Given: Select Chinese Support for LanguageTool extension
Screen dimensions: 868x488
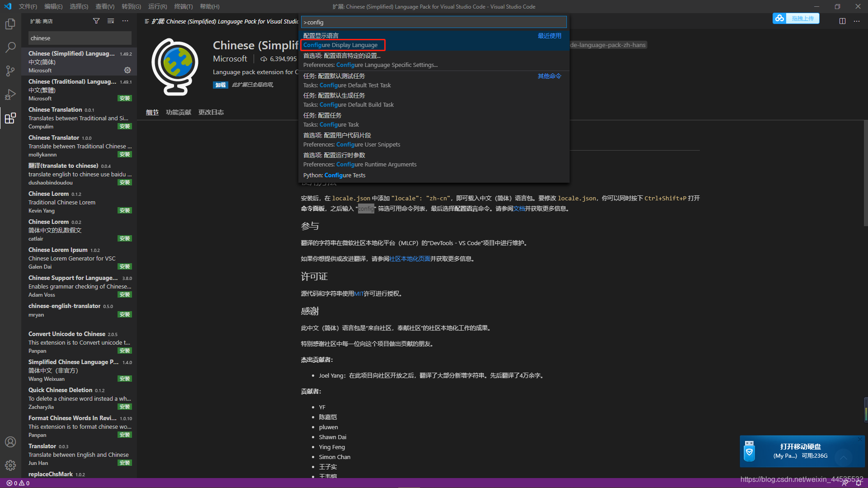Looking at the screenshot, I should [80, 286].
